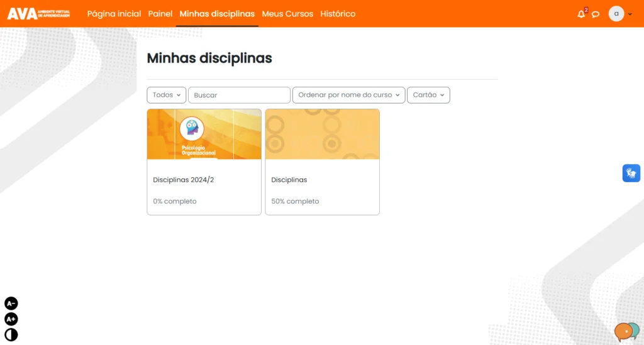Screen dimensions: 644x345
Task: Click the AVA logo
Action: click(x=38, y=14)
